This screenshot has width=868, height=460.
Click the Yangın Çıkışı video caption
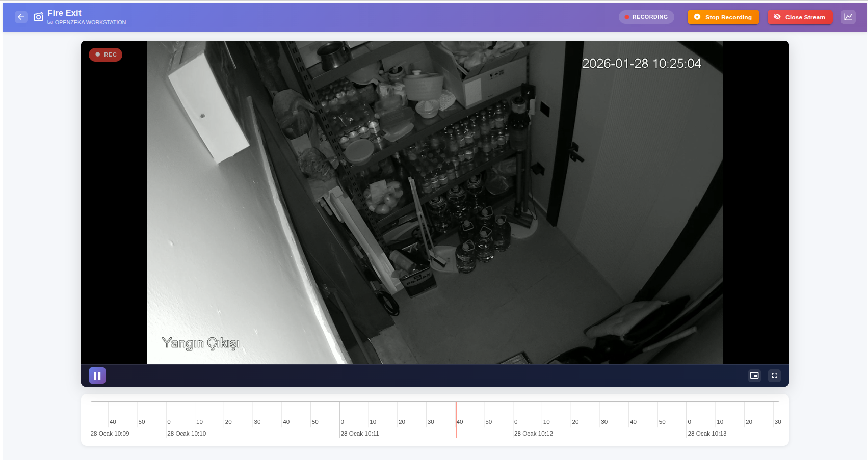(x=200, y=343)
